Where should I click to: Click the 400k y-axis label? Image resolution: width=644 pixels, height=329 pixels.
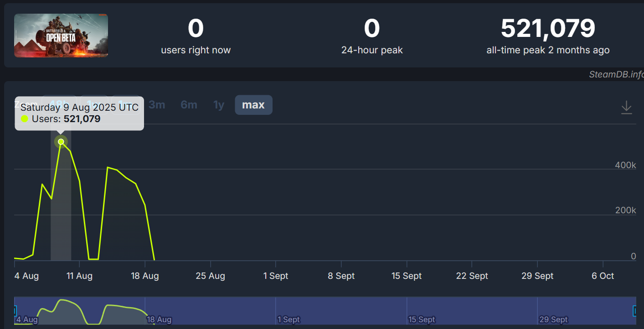625,165
